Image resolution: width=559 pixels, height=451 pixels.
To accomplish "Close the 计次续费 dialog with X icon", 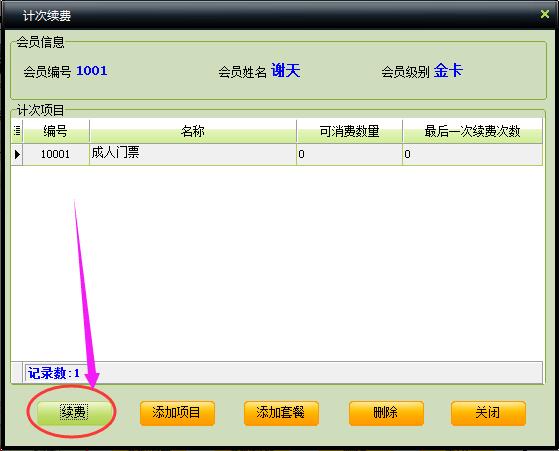I will coord(545,14).
